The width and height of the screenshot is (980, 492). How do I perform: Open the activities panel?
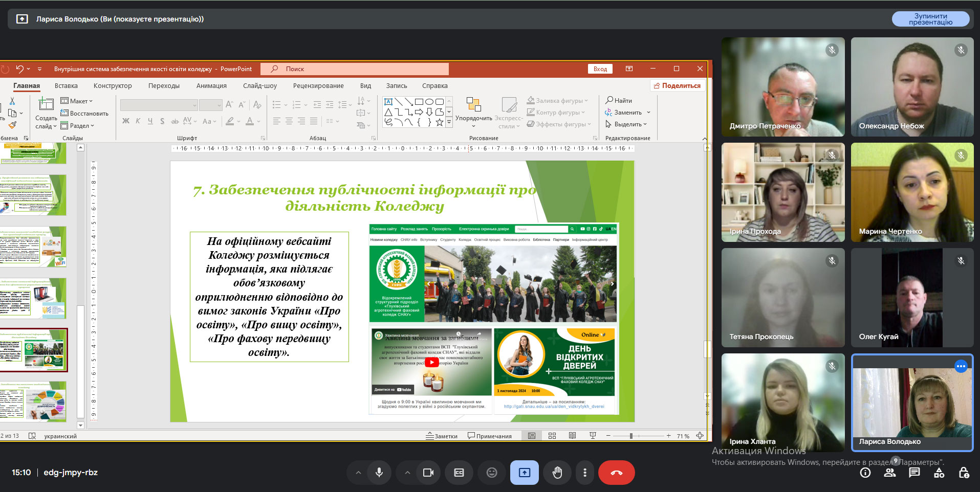(939, 473)
